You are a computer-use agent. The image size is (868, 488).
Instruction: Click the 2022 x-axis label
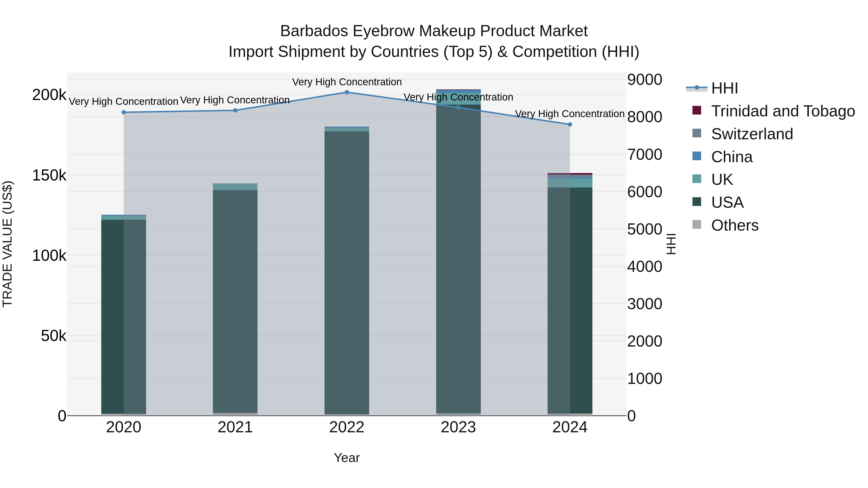347,427
